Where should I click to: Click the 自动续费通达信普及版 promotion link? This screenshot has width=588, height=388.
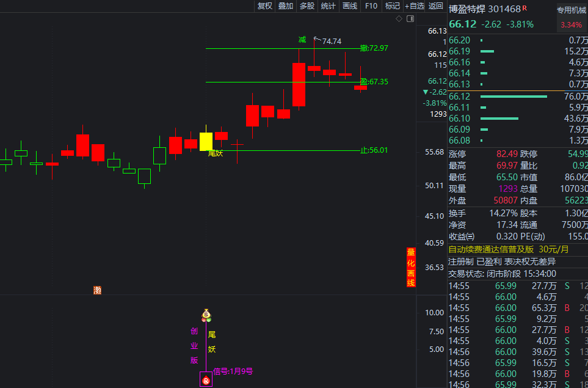pyautogui.click(x=491, y=249)
